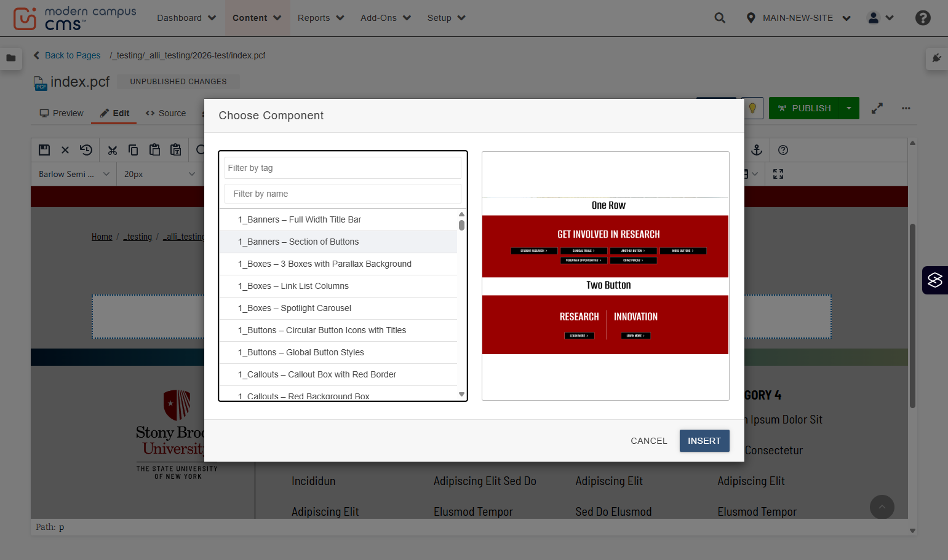Click the X exit-without-saving toolbar icon
The height and width of the screenshot is (560, 948).
click(x=65, y=150)
